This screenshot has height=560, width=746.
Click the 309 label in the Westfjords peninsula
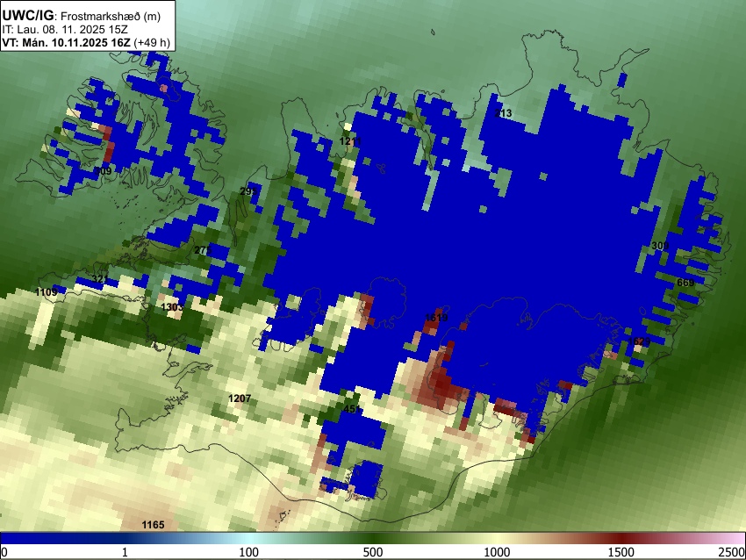[103, 171]
